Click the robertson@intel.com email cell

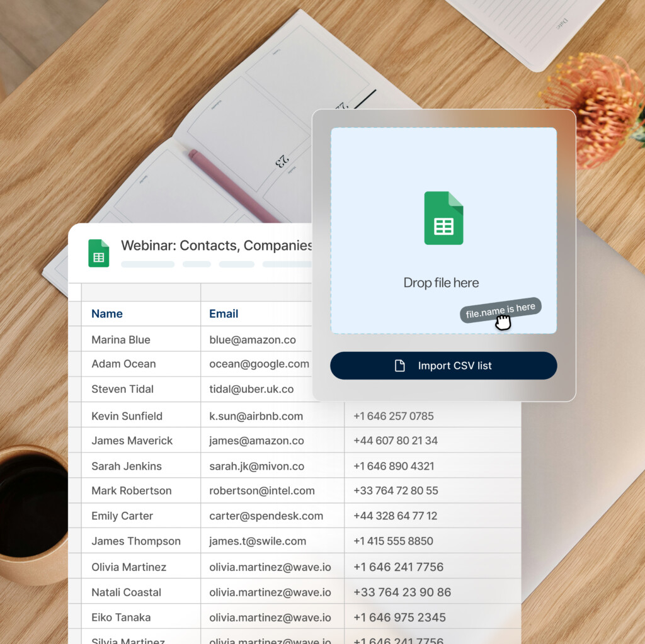[261, 490]
